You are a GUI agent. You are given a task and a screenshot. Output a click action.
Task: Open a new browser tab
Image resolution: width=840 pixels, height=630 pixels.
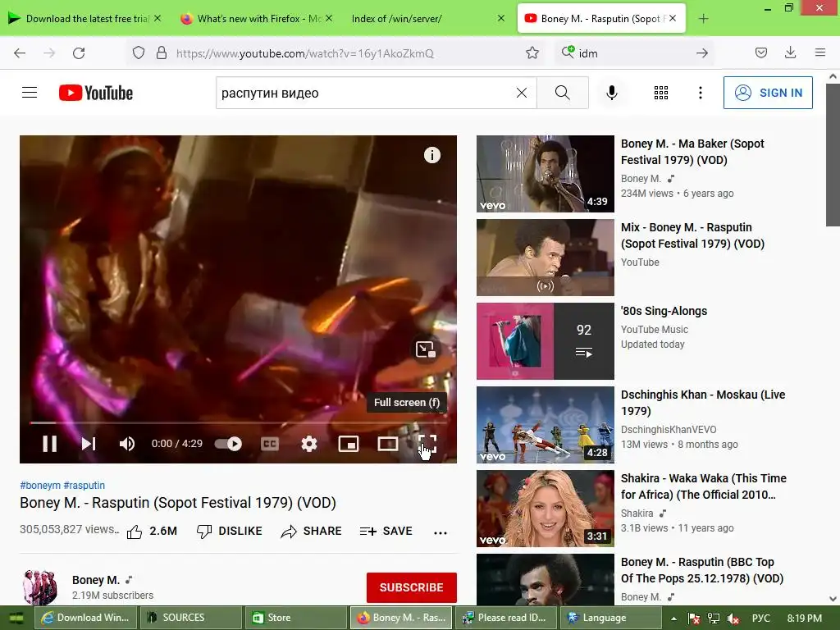point(703,19)
